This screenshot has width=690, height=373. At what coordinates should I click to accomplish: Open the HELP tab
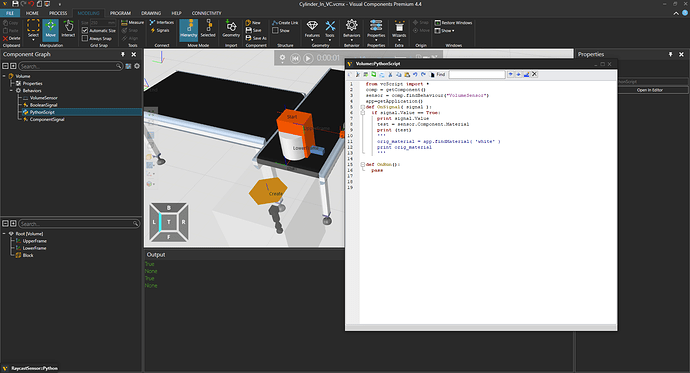coord(176,13)
